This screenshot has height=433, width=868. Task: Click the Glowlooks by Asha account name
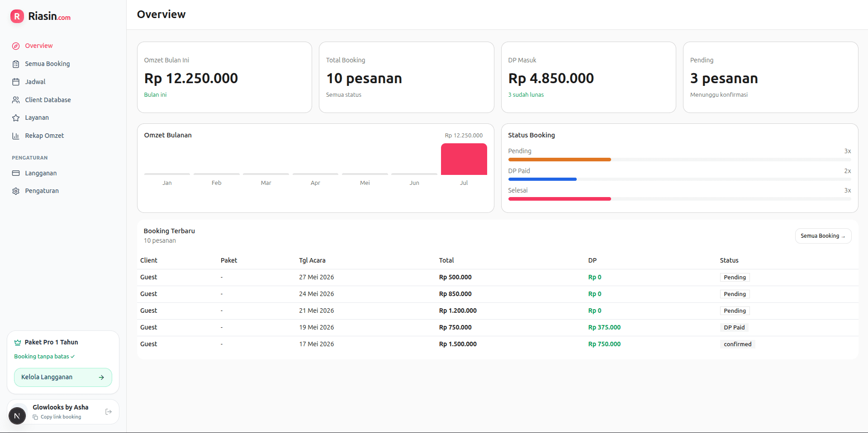click(61, 407)
